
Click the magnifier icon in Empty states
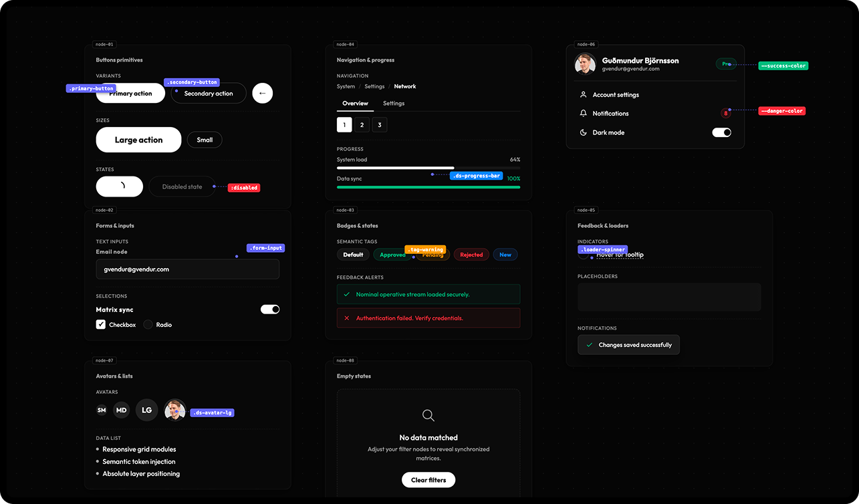(x=428, y=415)
